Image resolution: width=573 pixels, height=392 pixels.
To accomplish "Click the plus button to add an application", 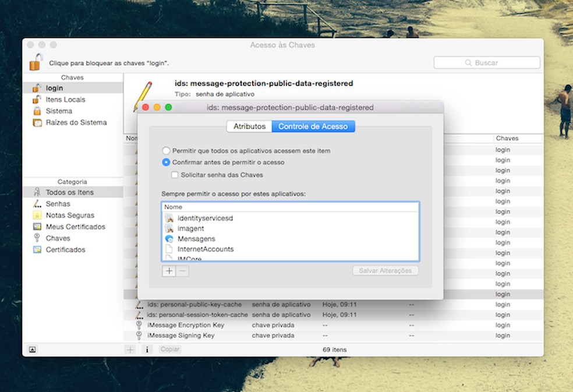I will click(168, 270).
